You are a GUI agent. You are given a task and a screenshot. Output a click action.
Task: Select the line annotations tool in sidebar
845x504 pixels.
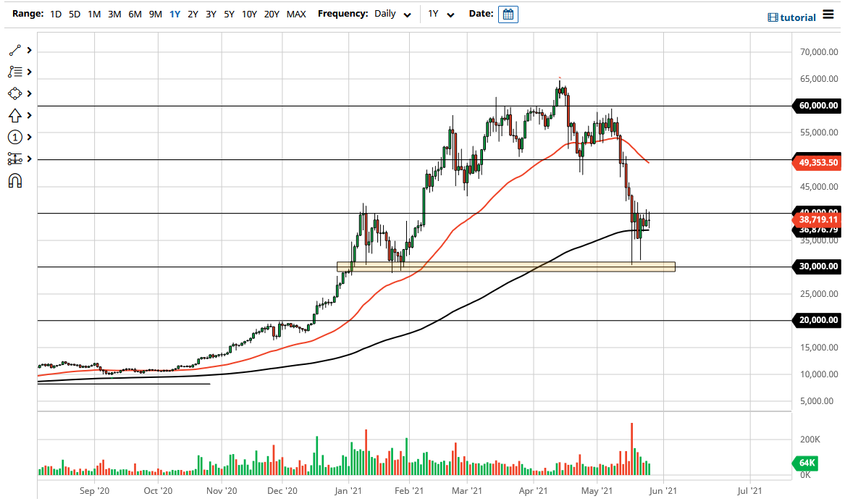[14, 71]
